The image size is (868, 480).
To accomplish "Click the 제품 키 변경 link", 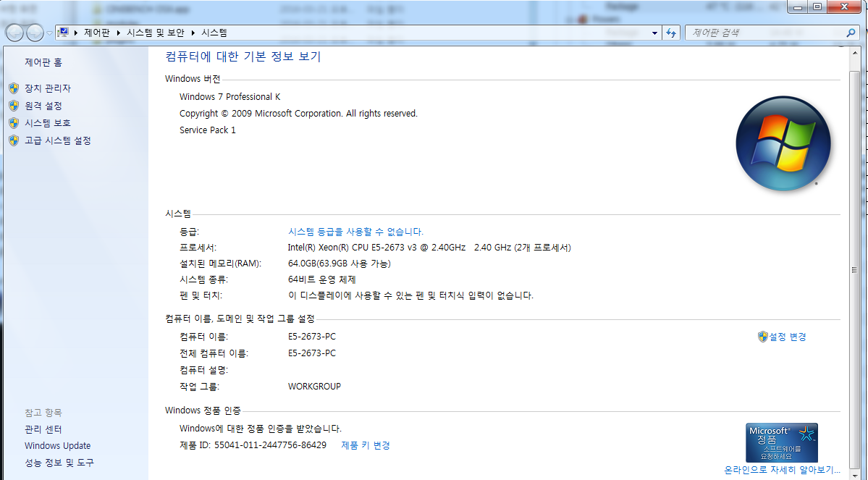I will pyautogui.click(x=366, y=445).
